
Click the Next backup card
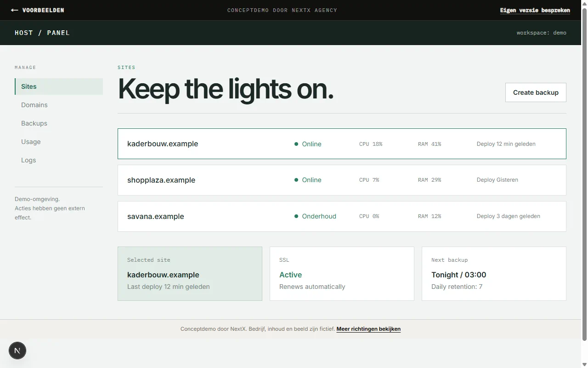pyautogui.click(x=494, y=274)
